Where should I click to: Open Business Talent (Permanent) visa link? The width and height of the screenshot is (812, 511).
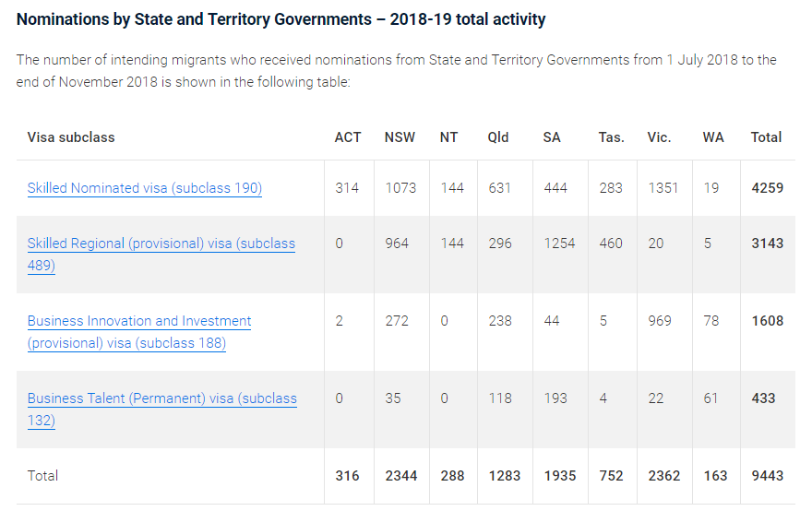point(161,399)
